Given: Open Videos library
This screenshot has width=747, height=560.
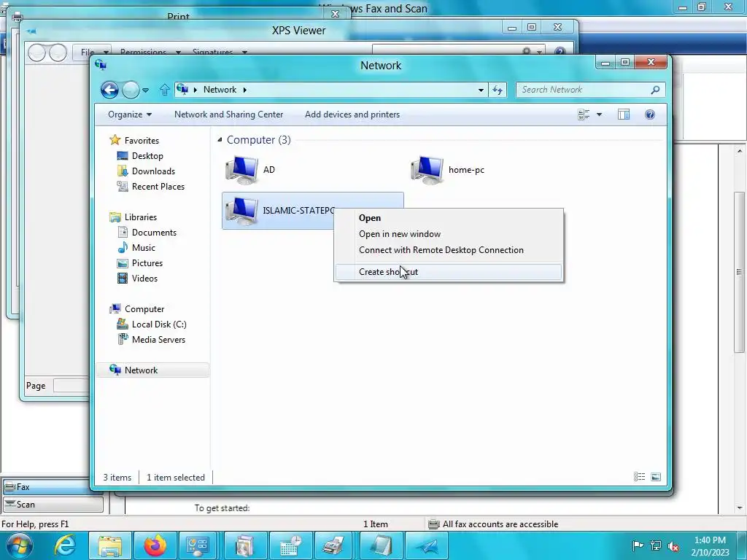Looking at the screenshot, I should (144, 279).
